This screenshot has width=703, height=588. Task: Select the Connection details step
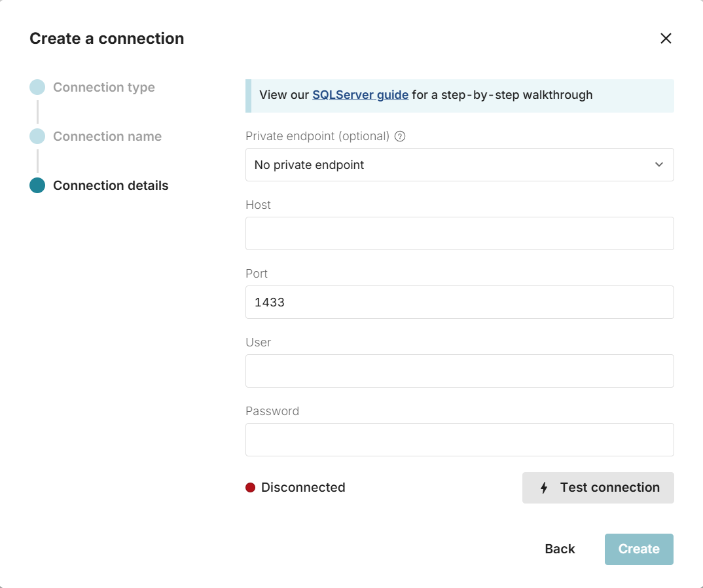coord(111,185)
